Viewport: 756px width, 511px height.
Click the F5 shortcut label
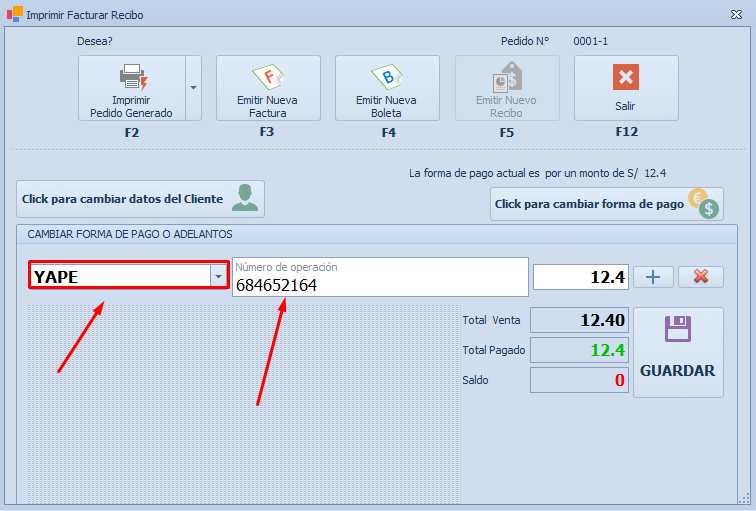pyautogui.click(x=507, y=133)
